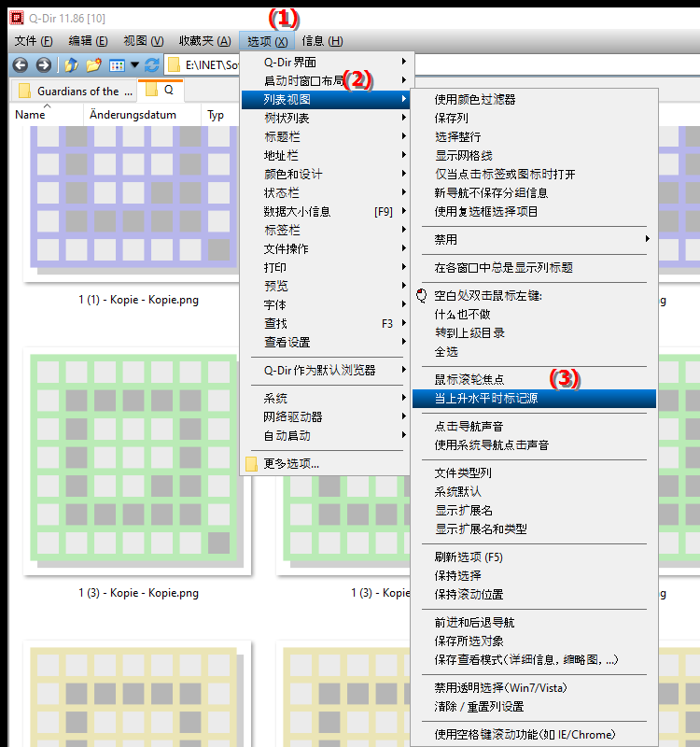This screenshot has height=747, width=700.
Task: Expand the 状态栏 submenu
Action: [x=326, y=192]
